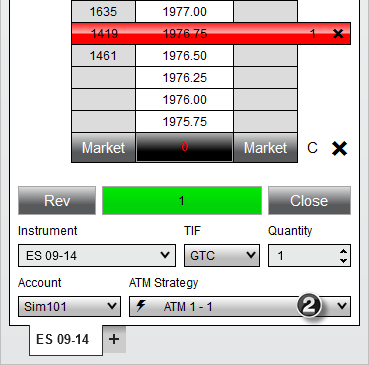Open the Account dropdown Sim101
Screen dimensions: 369x365
(69, 306)
